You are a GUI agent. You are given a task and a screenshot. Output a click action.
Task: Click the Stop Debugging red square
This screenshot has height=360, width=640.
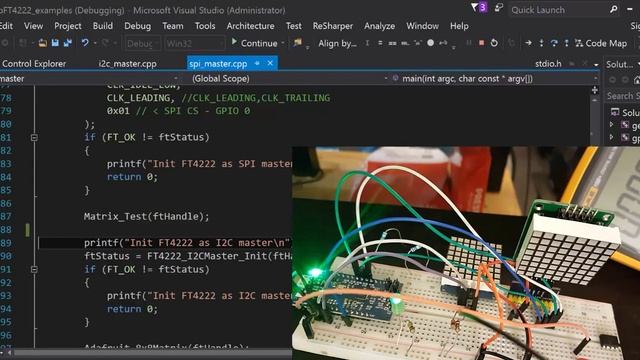click(482, 43)
